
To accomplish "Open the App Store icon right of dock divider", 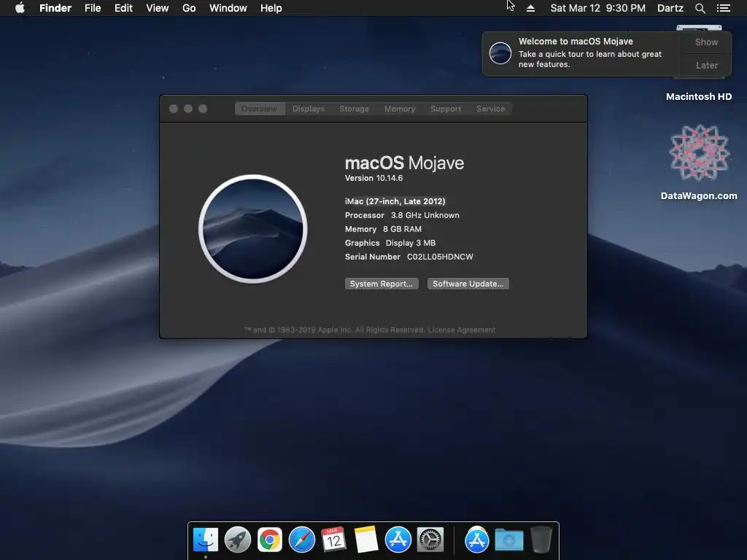I will coord(477,540).
